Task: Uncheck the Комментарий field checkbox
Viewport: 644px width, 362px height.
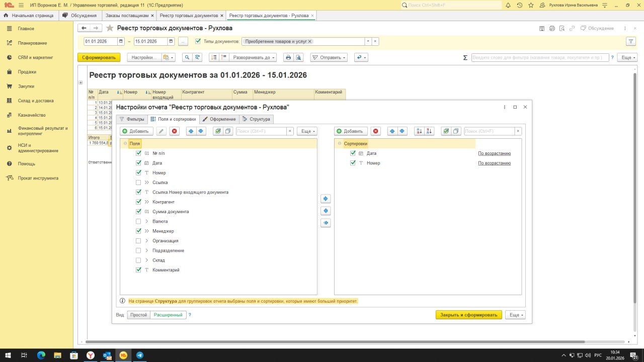Action: tap(138, 270)
